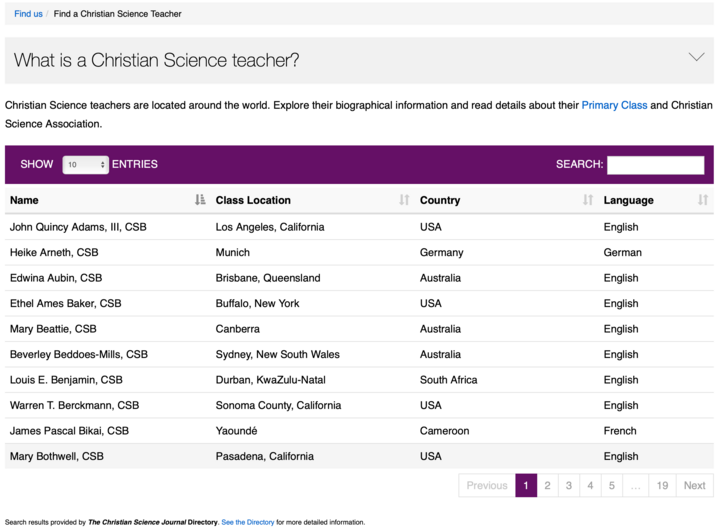Expand 'What is a Christian Science teacher?' chevron
The height and width of the screenshot is (532, 720).
[x=697, y=57]
